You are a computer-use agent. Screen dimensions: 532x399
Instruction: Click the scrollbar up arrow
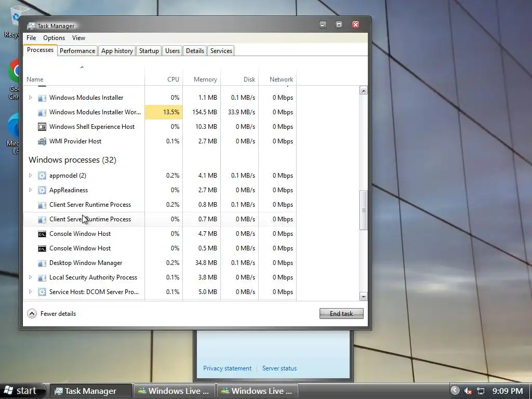point(363,90)
